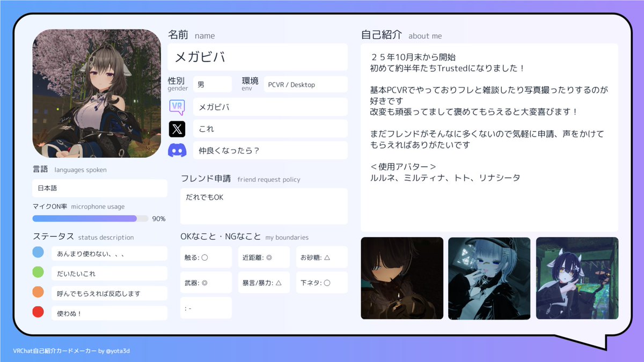Click the name field showing メガビバ
Viewport: 644px width, 362px height.
(x=258, y=57)
